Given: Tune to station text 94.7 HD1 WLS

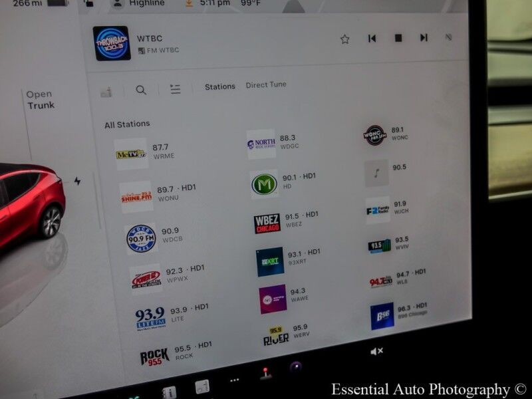Looking at the screenshot, I should (x=411, y=277).
